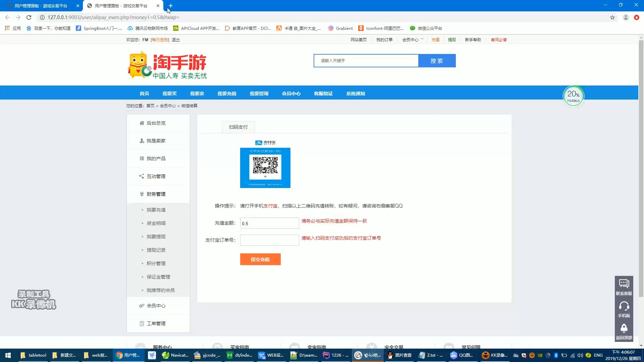Focus the keyword search input field
Screen dimensions: 644x362
(366, 61)
